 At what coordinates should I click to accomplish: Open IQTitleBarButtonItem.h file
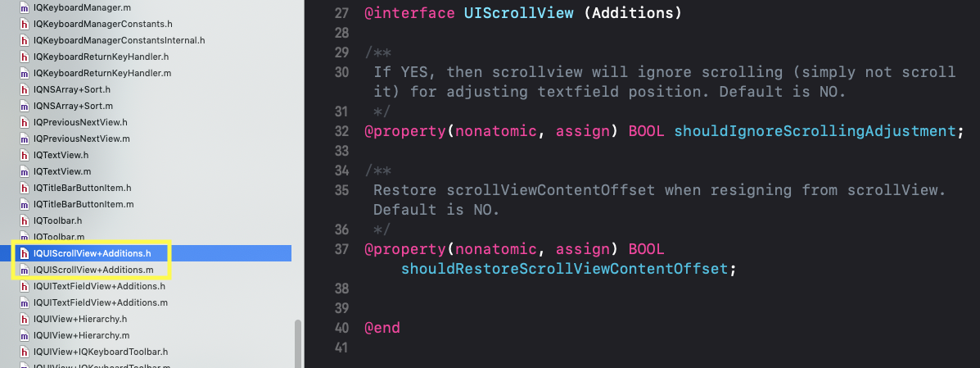(x=83, y=188)
